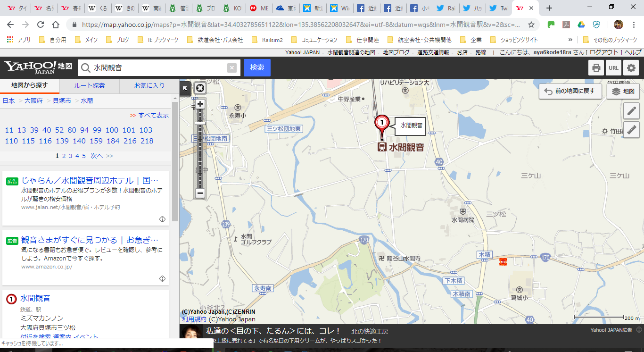Open 仕事関連 bookmark folder
The image size is (644, 352).
363,40
